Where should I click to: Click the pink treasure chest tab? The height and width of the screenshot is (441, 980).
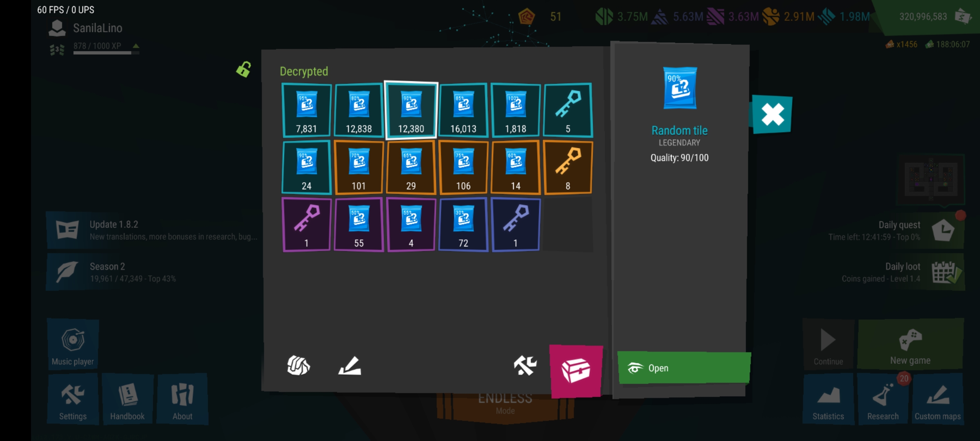576,371
